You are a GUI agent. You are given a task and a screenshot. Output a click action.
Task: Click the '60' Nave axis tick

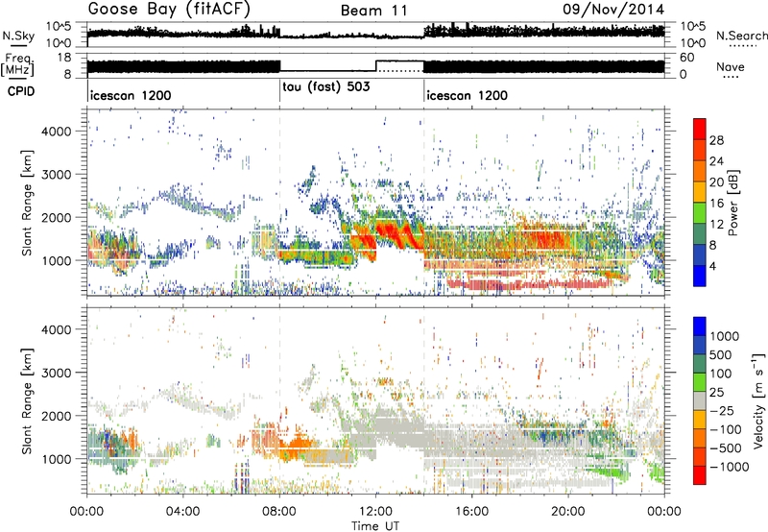click(x=687, y=58)
